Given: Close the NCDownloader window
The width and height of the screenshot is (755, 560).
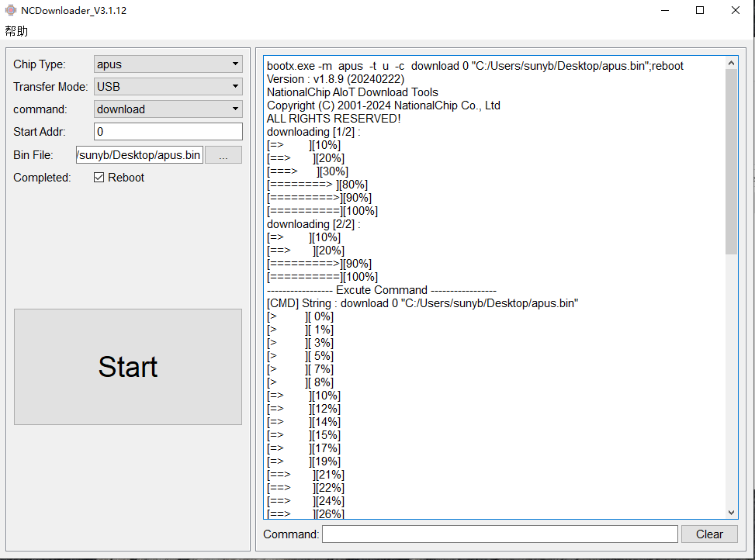Looking at the screenshot, I should 735,11.
